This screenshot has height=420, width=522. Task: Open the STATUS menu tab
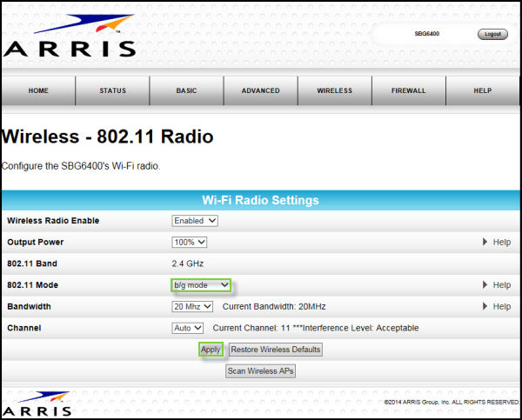click(x=112, y=90)
